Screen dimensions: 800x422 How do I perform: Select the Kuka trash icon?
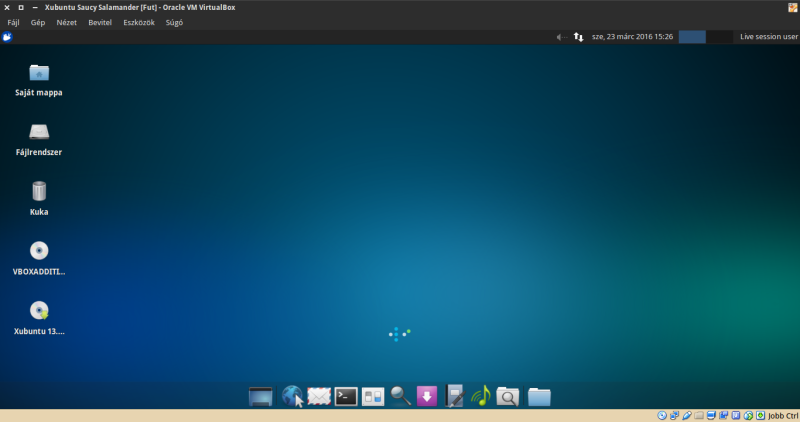[39, 198]
